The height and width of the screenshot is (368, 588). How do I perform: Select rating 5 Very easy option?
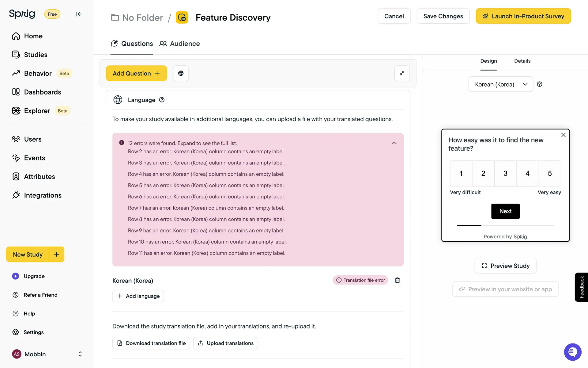(550, 174)
